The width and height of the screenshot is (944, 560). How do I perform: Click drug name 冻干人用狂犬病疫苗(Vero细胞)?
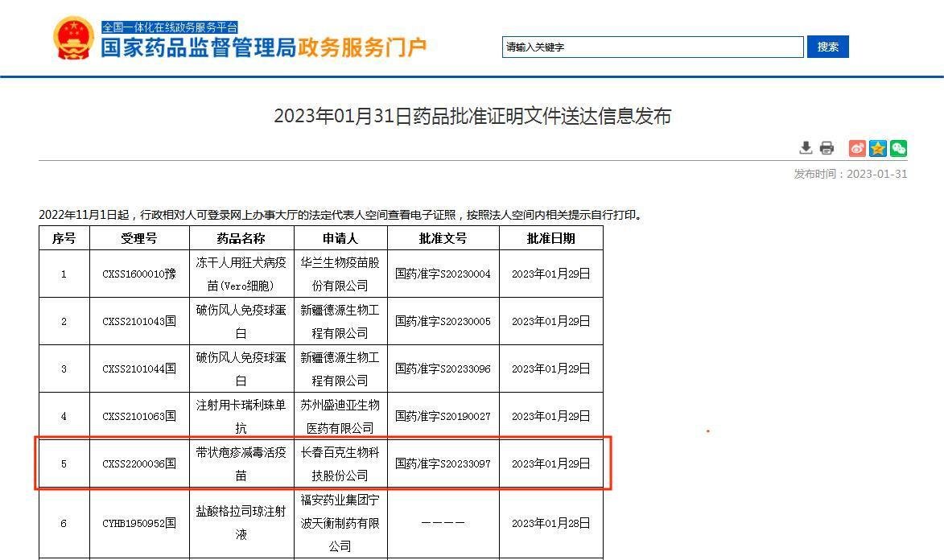pyautogui.click(x=241, y=274)
